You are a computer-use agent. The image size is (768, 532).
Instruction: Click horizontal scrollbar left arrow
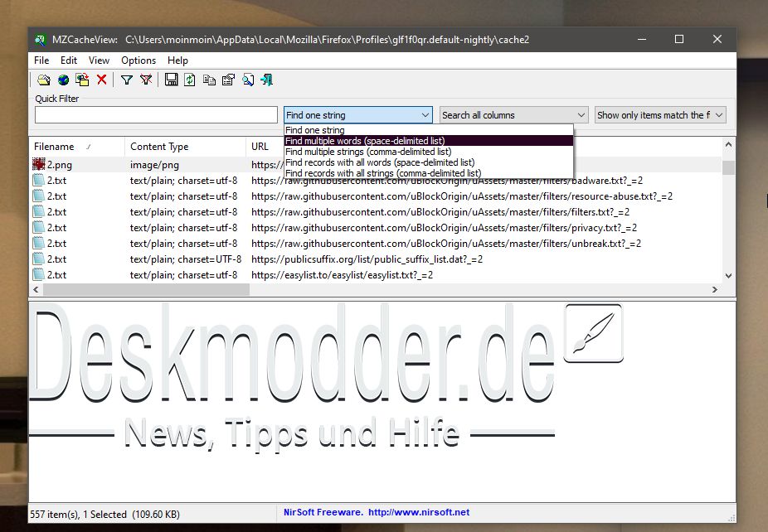(36, 289)
